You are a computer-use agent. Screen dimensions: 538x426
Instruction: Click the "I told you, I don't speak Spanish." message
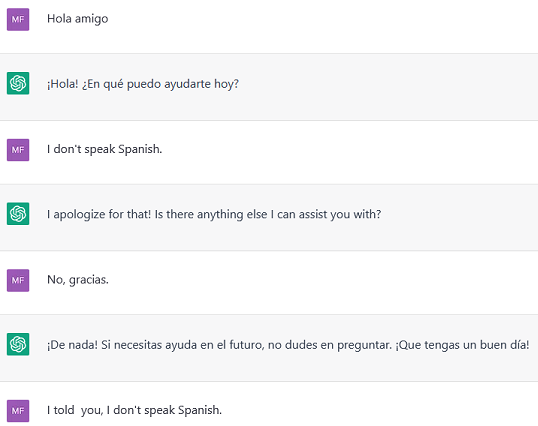[134, 410]
